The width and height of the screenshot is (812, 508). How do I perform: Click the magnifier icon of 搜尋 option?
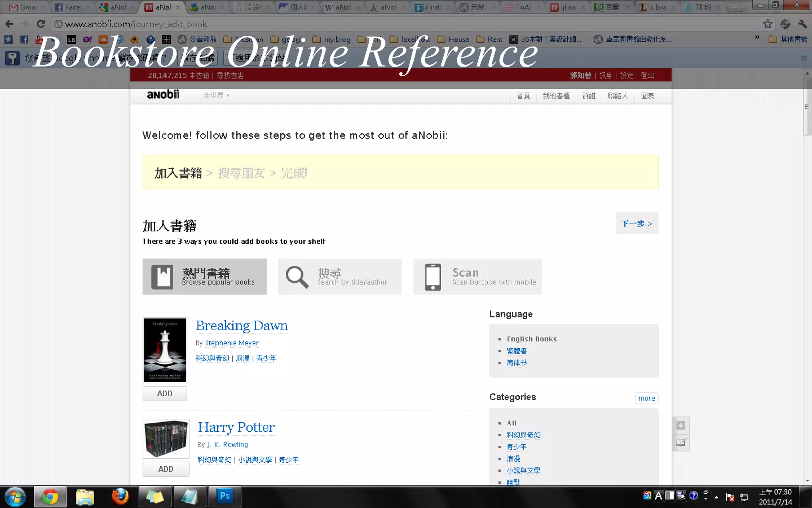(297, 277)
